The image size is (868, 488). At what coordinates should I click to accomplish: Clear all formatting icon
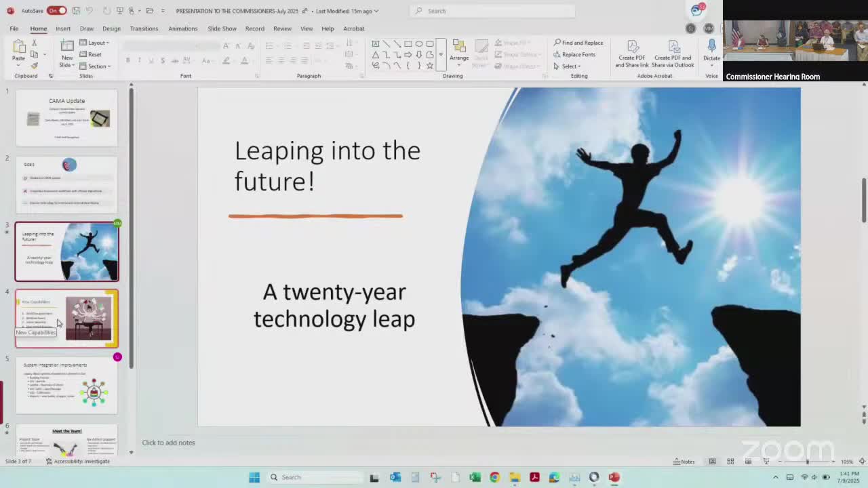tap(251, 45)
